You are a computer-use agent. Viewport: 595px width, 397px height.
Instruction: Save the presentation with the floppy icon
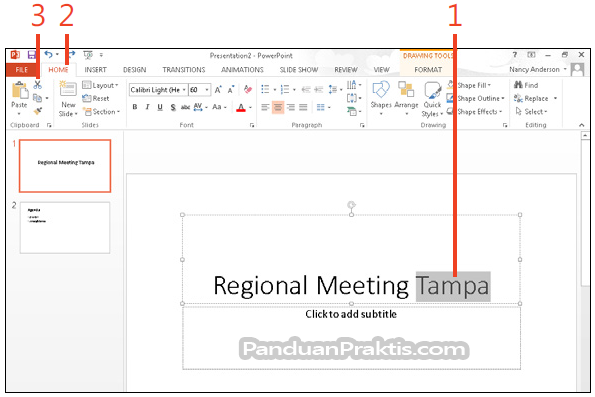coord(31,55)
